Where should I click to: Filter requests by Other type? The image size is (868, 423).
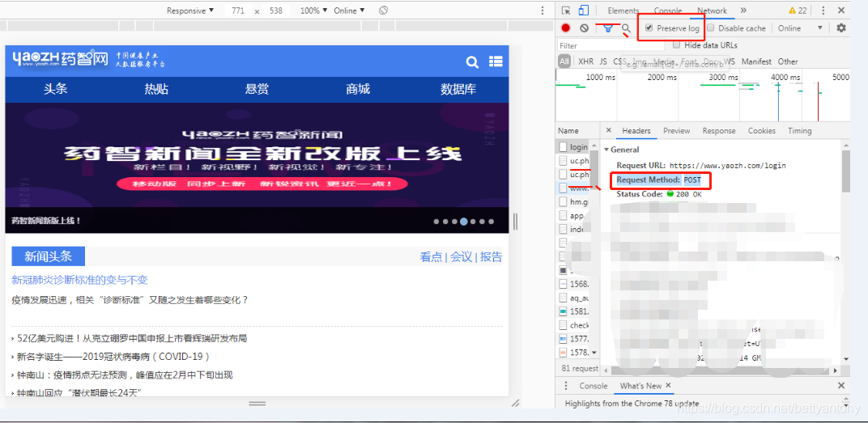point(788,61)
